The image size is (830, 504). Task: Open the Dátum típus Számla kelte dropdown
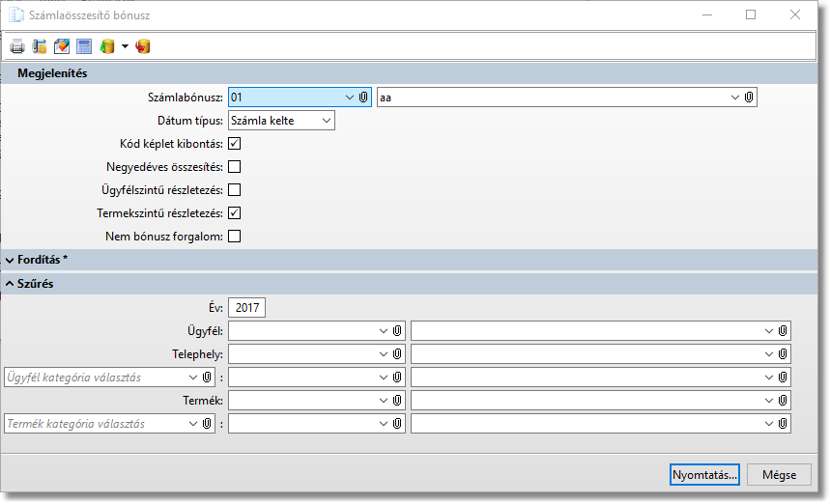pyautogui.click(x=327, y=121)
